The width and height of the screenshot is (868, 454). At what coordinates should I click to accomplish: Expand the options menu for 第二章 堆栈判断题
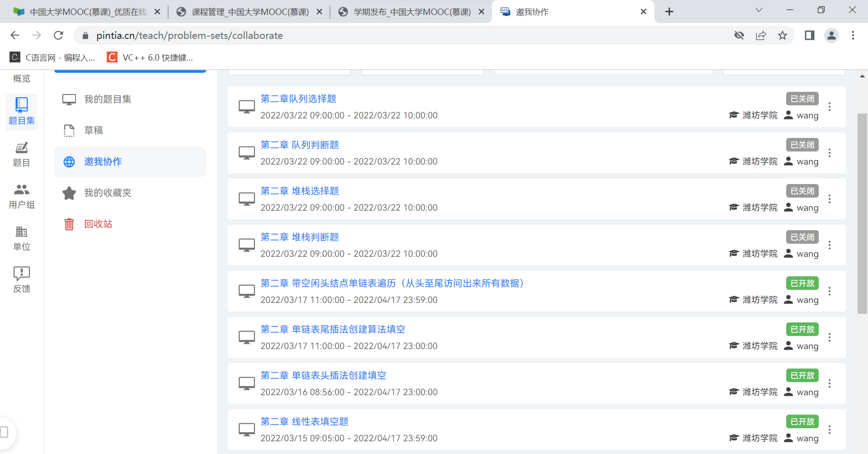(x=830, y=245)
